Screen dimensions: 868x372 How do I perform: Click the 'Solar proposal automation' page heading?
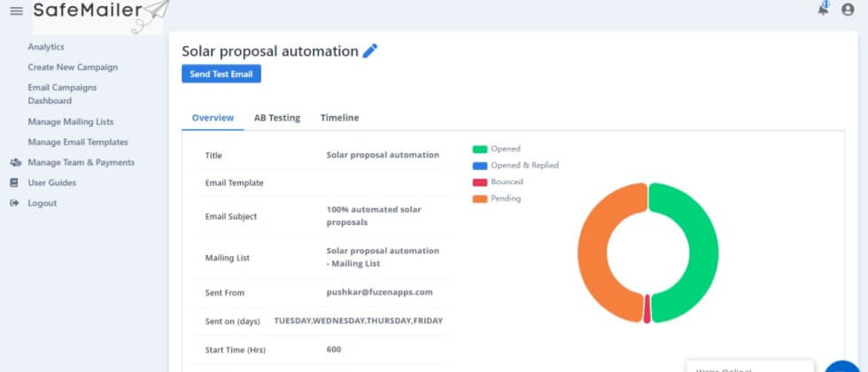point(270,51)
